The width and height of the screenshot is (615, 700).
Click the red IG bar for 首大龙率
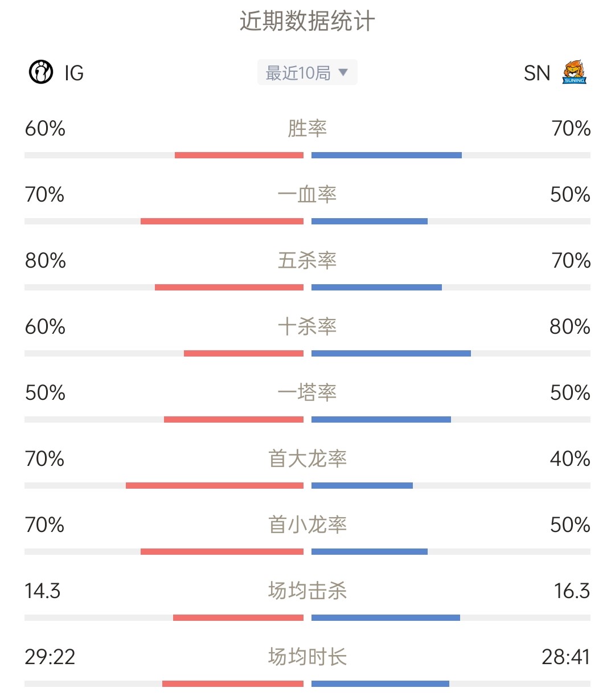point(215,486)
